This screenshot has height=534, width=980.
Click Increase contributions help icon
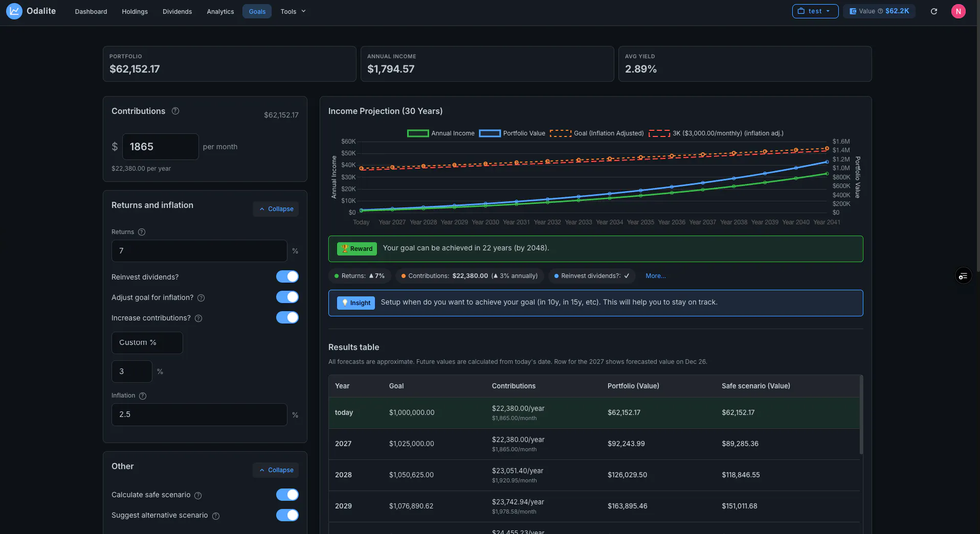pos(198,318)
